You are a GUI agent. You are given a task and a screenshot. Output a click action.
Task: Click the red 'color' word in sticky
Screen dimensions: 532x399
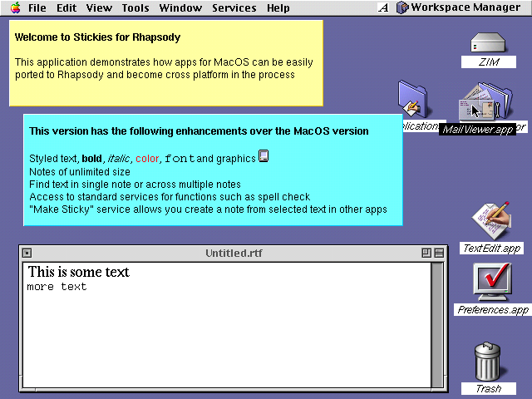tap(147, 159)
